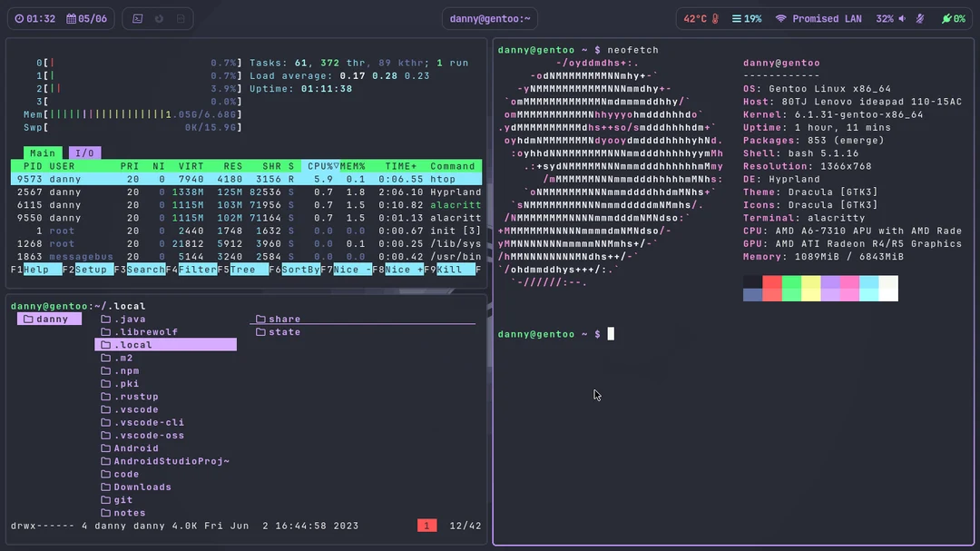Click the speaker volume icon at 32%
The width and height of the screenshot is (980, 551).
(x=903, y=19)
